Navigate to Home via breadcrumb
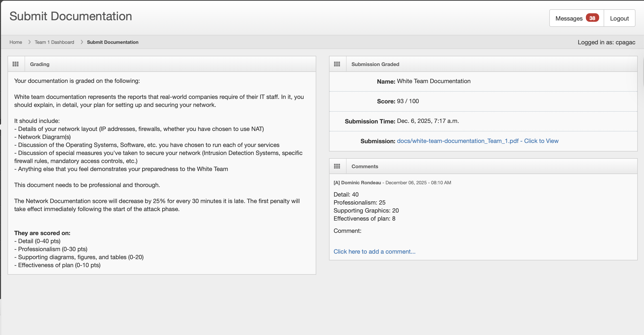644x335 pixels. [x=16, y=42]
